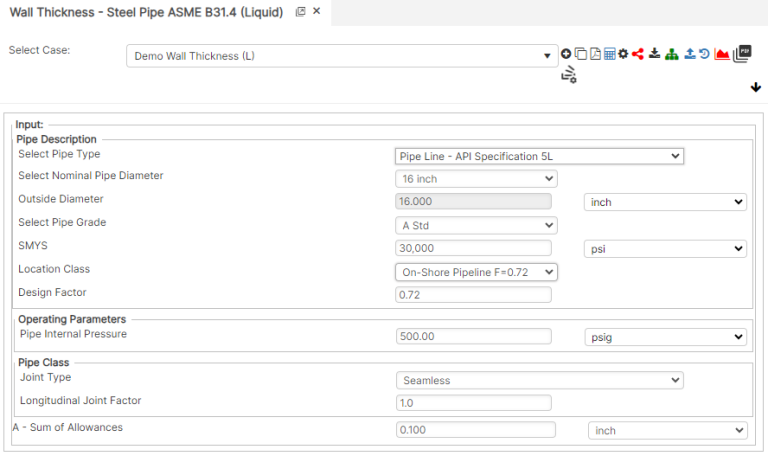Click the copy case icon
The height and width of the screenshot is (456, 768).
(x=580, y=54)
